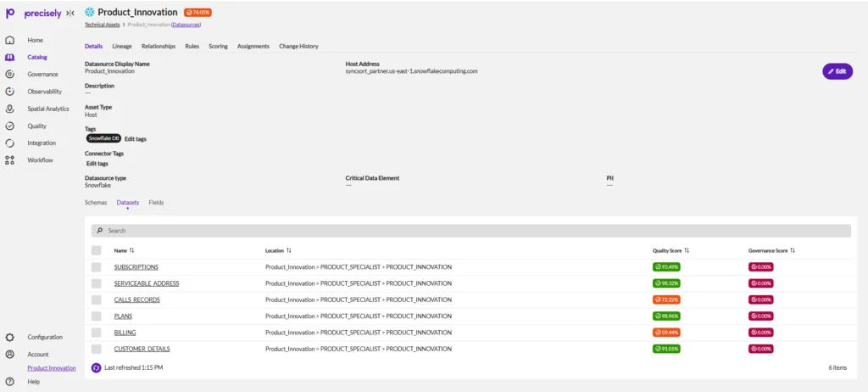Click Edit tags under Connector Tags
This screenshot has width=868, height=392.
pos(97,164)
